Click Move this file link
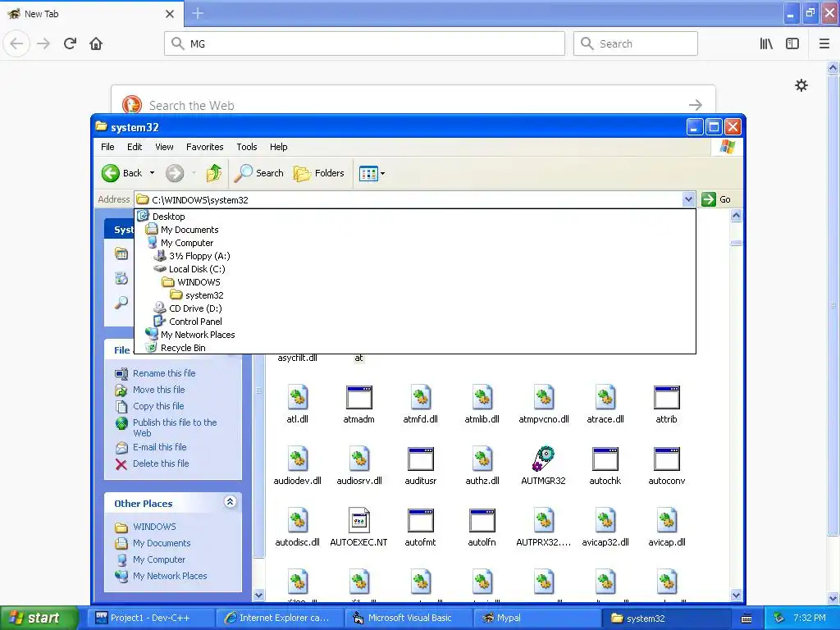 click(x=158, y=390)
